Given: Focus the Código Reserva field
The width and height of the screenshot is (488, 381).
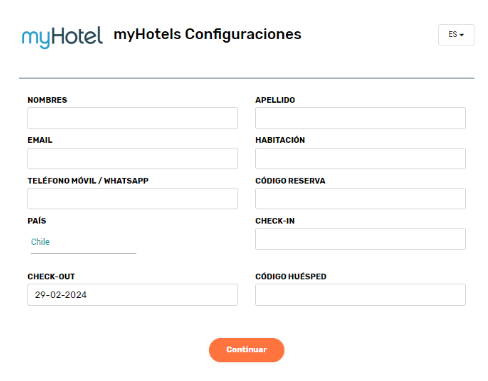Looking at the screenshot, I should click(x=360, y=199).
